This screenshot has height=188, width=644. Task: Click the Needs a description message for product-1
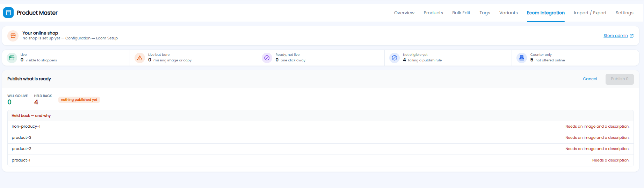click(611, 160)
